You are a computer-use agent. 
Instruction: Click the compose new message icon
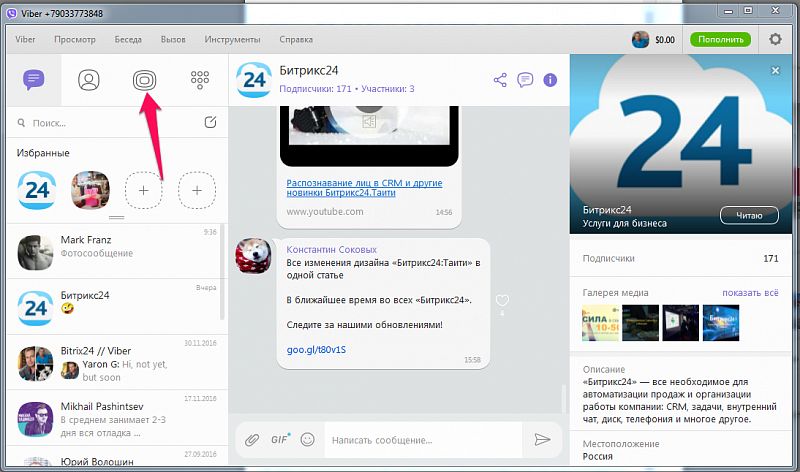210,122
